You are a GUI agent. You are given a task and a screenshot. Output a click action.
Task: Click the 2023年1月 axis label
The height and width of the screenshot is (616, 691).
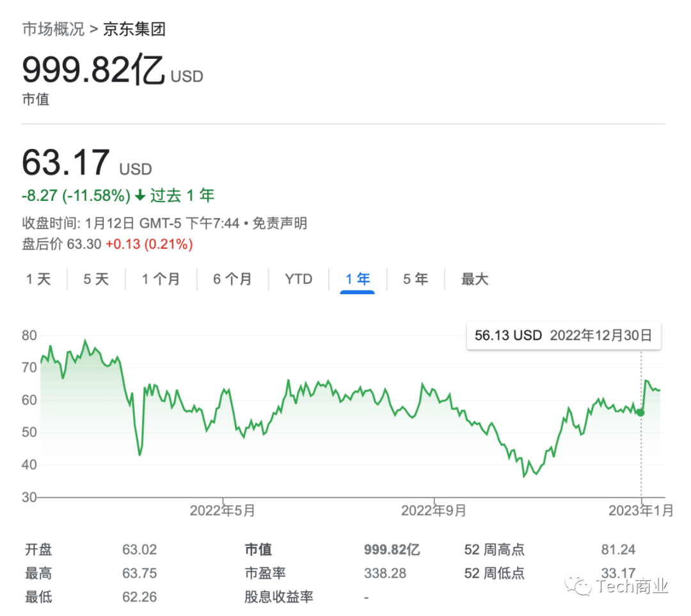coord(640,510)
